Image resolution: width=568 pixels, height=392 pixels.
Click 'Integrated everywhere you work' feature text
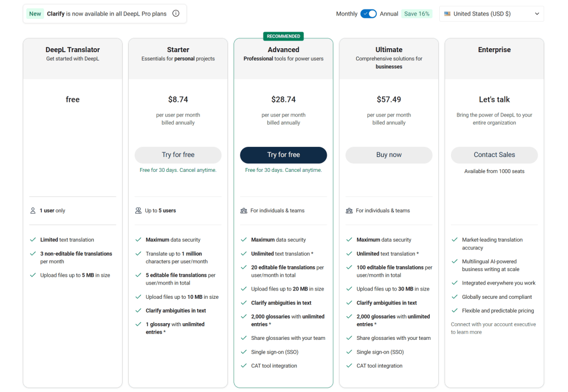(x=499, y=283)
